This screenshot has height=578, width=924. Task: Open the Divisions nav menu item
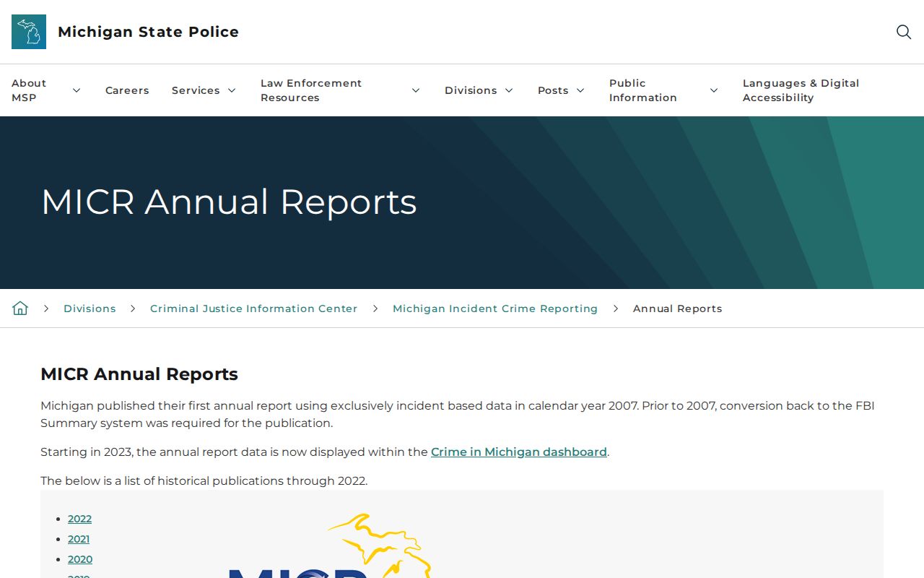471,90
